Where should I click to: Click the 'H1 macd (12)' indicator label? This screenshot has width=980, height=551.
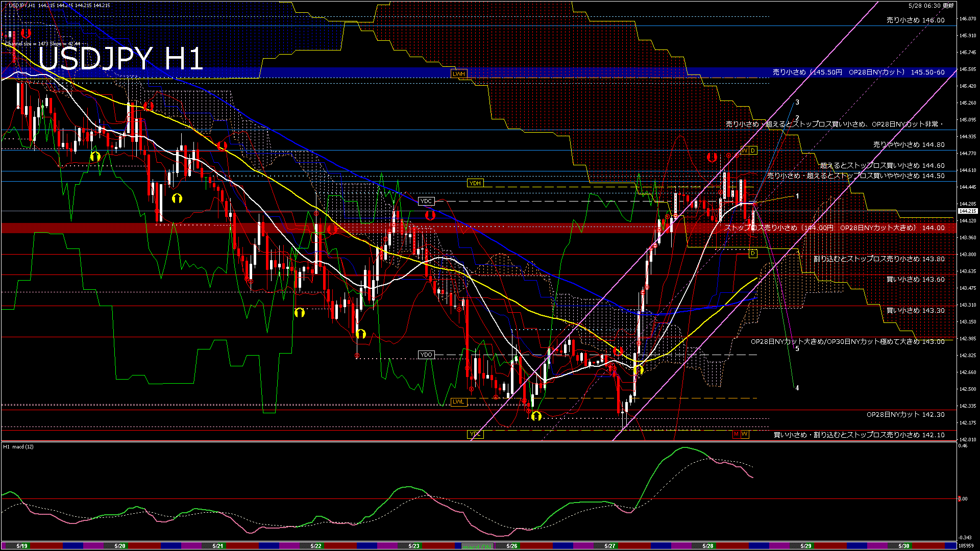pyautogui.click(x=18, y=447)
